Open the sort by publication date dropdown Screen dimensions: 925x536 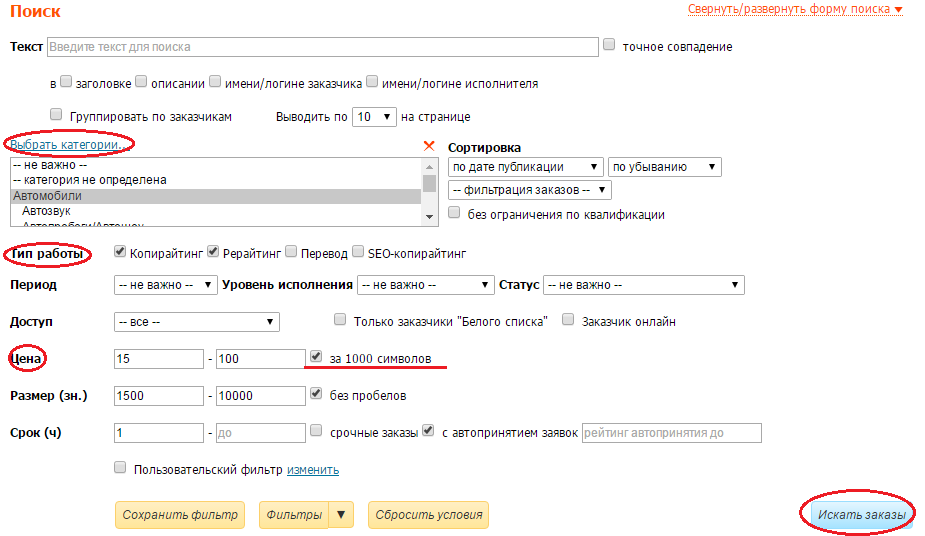(x=525, y=167)
